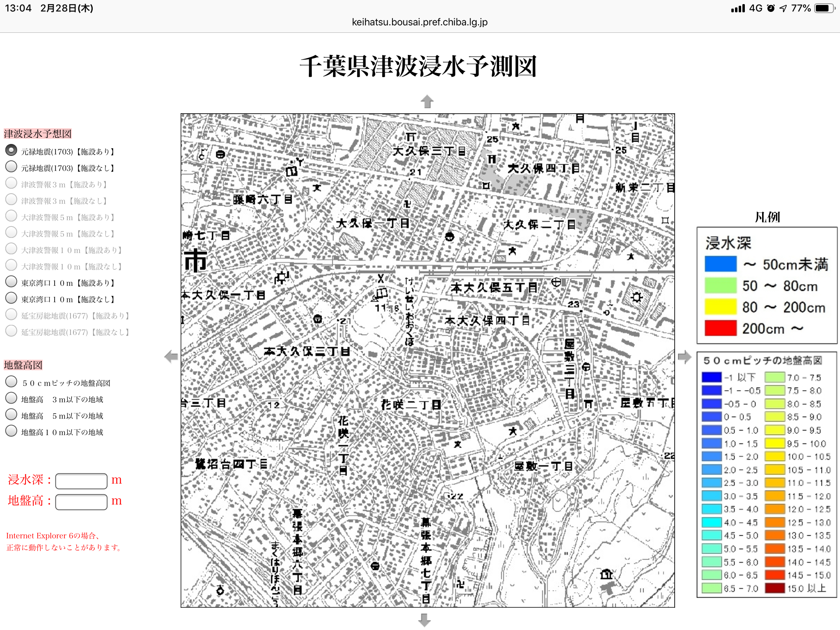
Task: Click the up arrow above the map
Action: [427, 101]
